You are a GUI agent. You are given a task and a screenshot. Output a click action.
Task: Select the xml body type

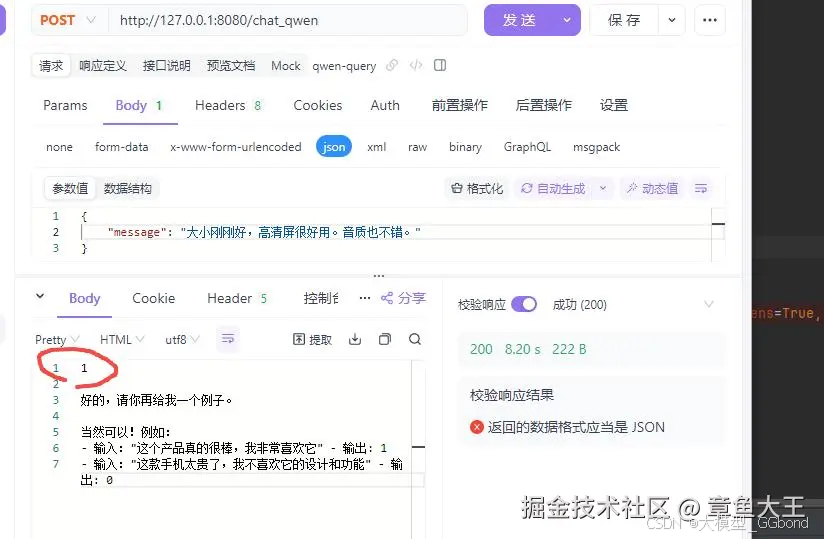tap(376, 147)
